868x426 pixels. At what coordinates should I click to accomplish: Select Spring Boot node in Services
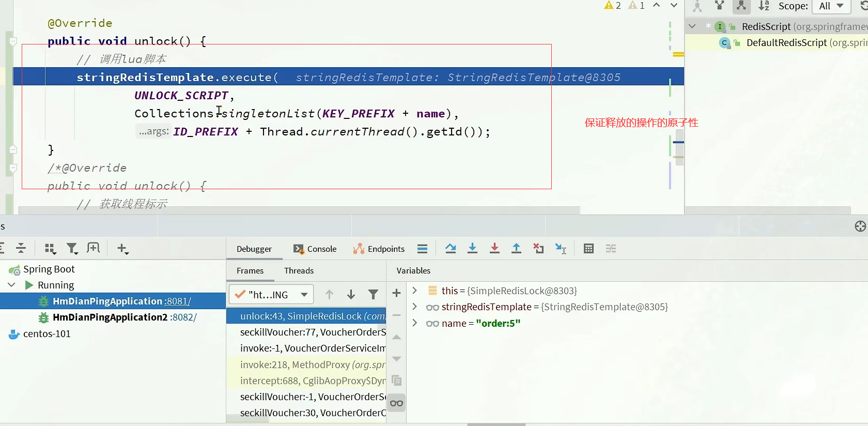click(49, 269)
